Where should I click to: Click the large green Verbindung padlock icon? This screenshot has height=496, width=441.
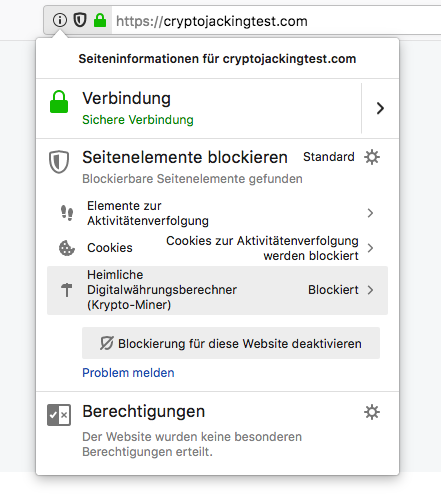coord(59,102)
